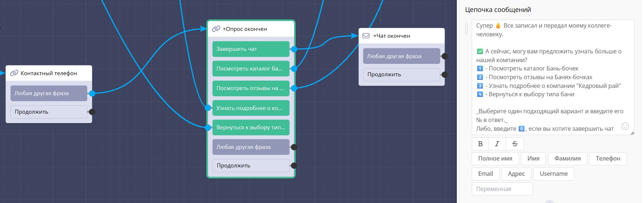The width and height of the screenshot is (644, 203).
Task: Select Посмотреть каталог option in block
Action: pos(251,69)
